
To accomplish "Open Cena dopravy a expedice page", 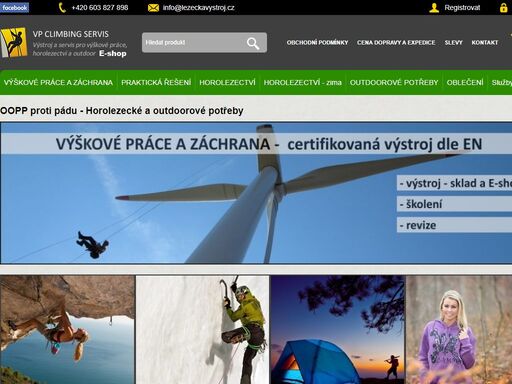I will (396, 43).
